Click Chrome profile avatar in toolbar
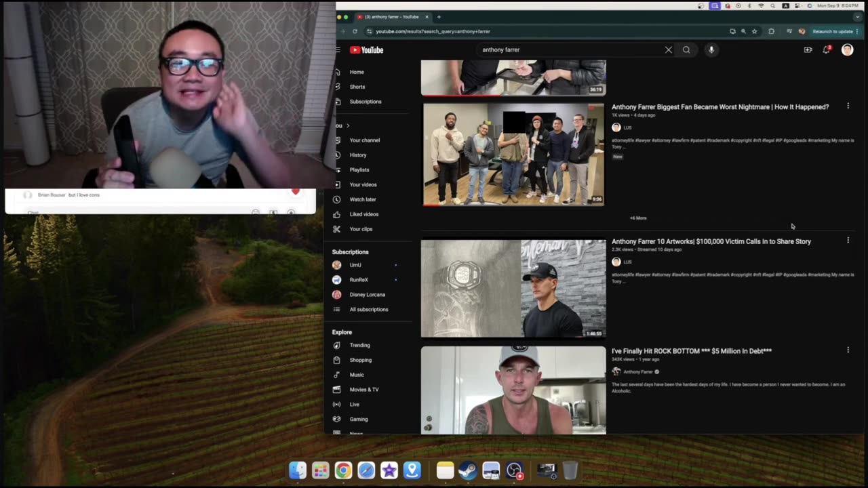 tap(802, 31)
